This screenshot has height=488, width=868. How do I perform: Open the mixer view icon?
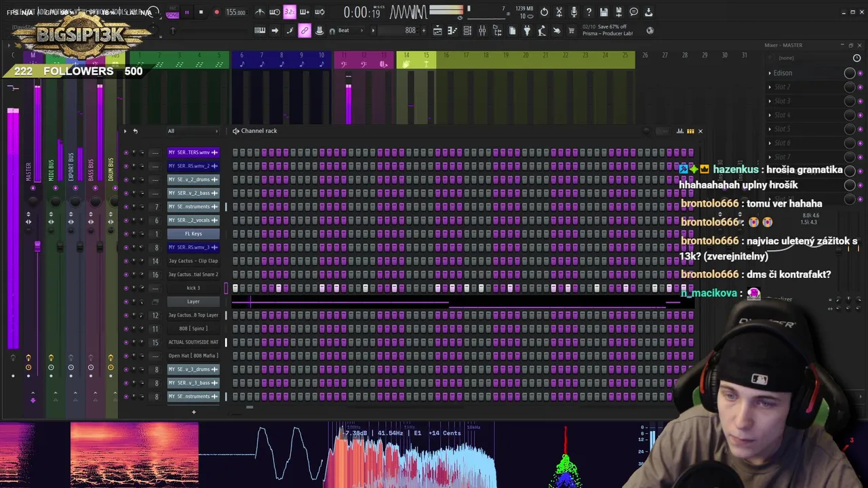(x=482, y=30)
